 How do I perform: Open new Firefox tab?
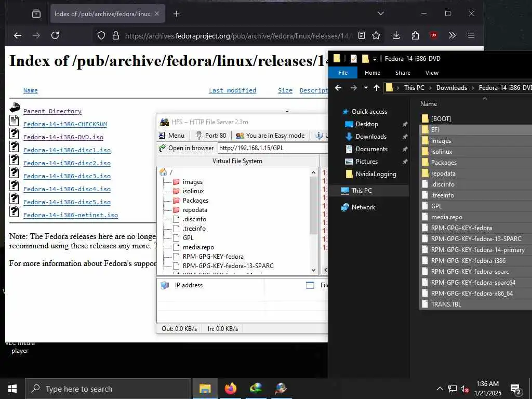[x=177, y=14]
